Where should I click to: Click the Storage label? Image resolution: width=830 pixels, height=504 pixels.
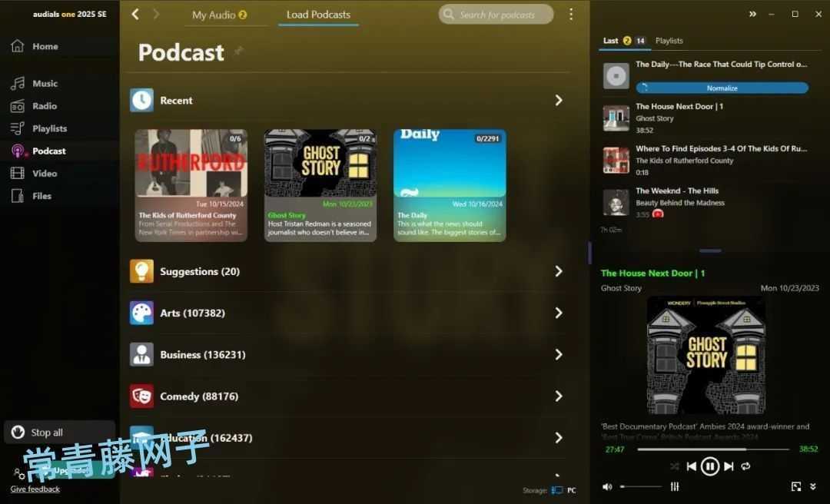[x=535, y=491]
